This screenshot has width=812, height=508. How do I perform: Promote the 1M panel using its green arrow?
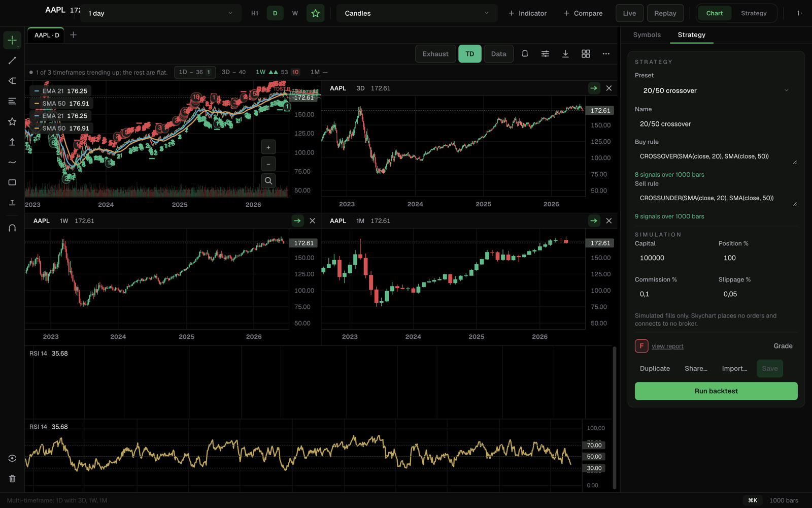pos(594,221)
